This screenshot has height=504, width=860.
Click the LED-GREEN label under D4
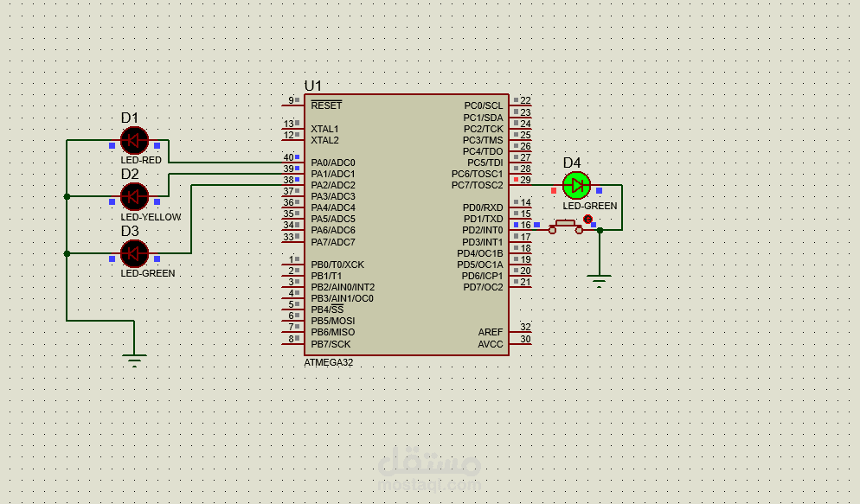pyautogui.click(x=589, y=206)
